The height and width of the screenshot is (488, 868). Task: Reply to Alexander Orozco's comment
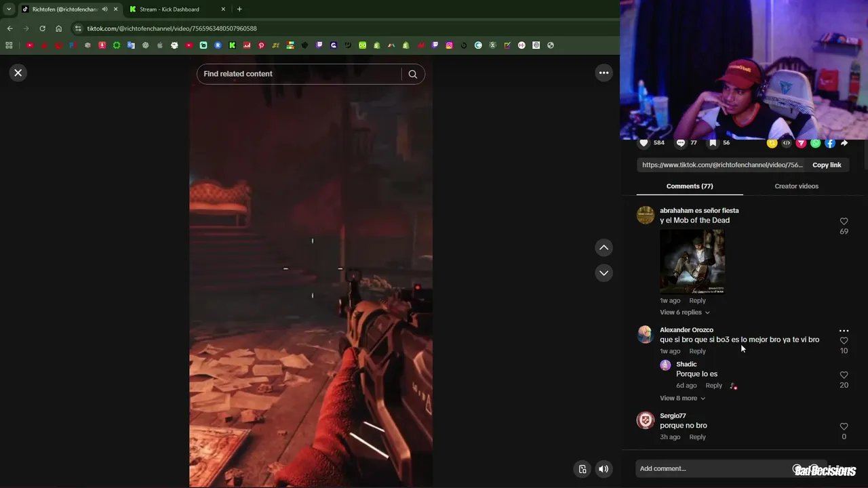click(697, 351)
